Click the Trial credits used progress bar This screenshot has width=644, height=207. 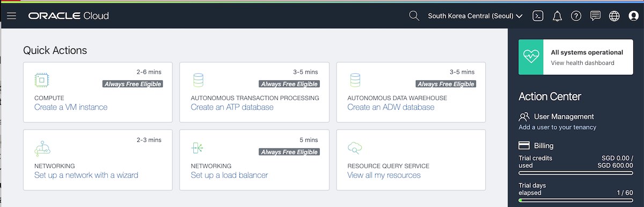pyautogui.click(x=576, y=174)
